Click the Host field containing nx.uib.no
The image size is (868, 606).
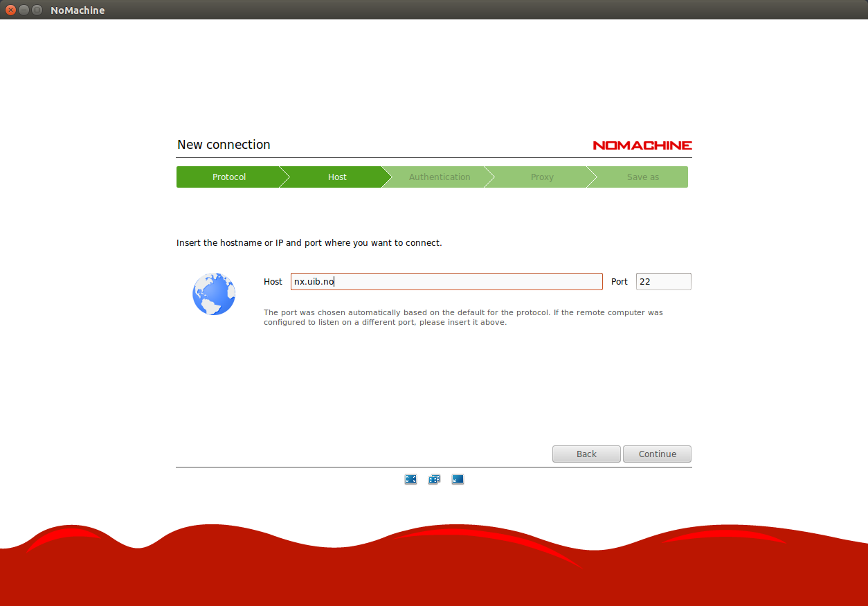(446, 282)
